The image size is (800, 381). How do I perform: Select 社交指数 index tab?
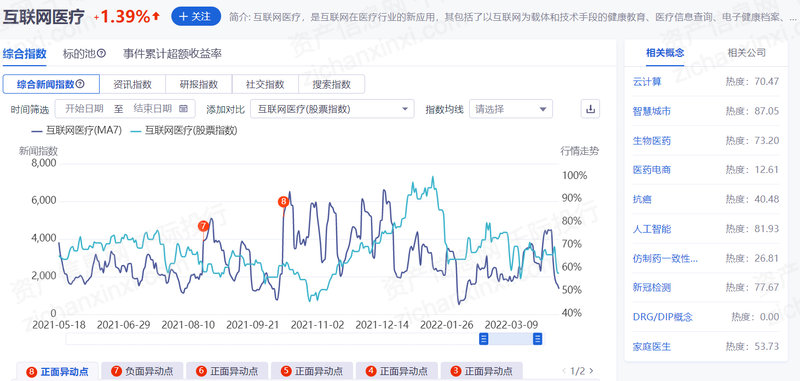point(265,85)
